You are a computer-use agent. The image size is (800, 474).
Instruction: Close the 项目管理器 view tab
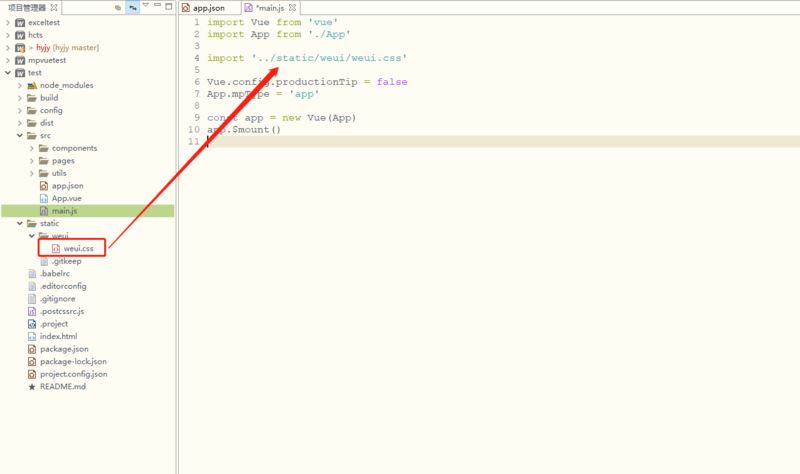click(54, 8)
